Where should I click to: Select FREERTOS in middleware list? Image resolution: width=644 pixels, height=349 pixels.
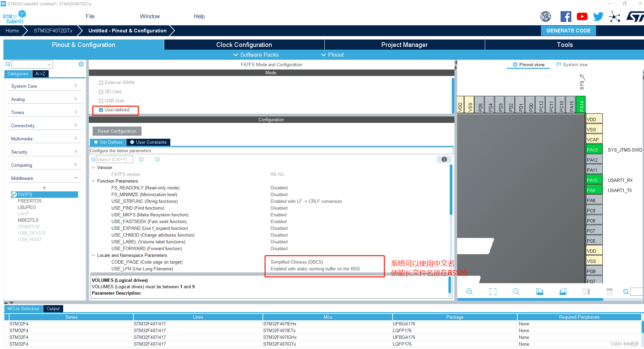coord(30,201)
